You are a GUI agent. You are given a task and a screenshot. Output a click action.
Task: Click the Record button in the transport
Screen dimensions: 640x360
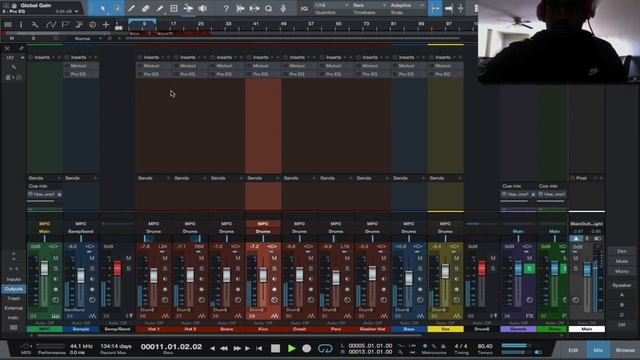click(x=307, y=348)
